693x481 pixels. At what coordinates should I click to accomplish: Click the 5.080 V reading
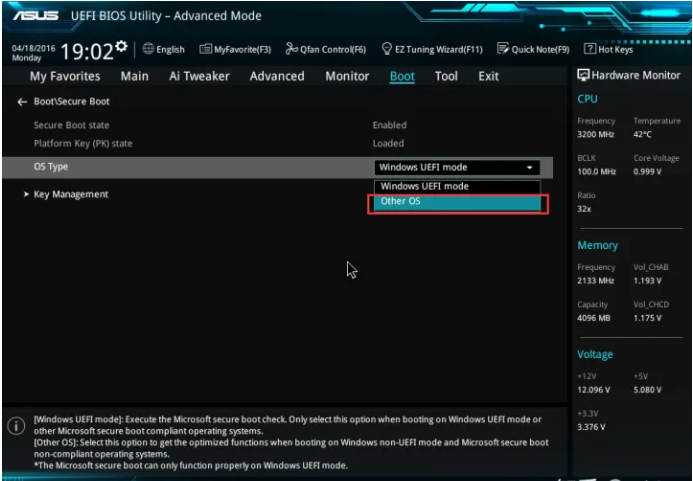(x=647, y=390)
